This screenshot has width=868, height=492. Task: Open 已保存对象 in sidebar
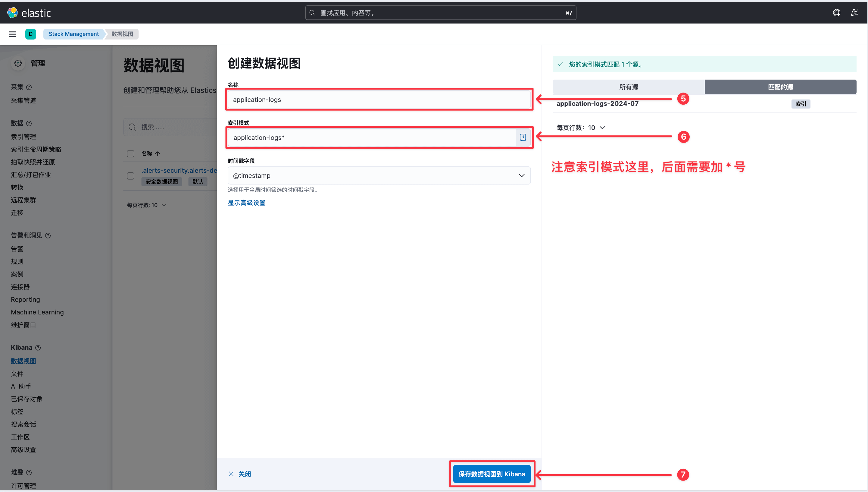pyautogui.click(x=27, y=399)
